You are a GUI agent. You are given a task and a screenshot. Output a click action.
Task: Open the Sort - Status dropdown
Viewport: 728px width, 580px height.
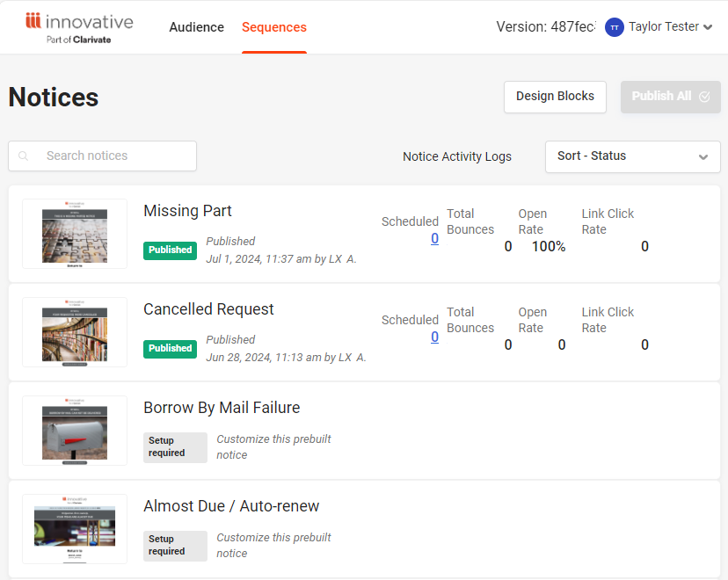click(x=632, y=156)
